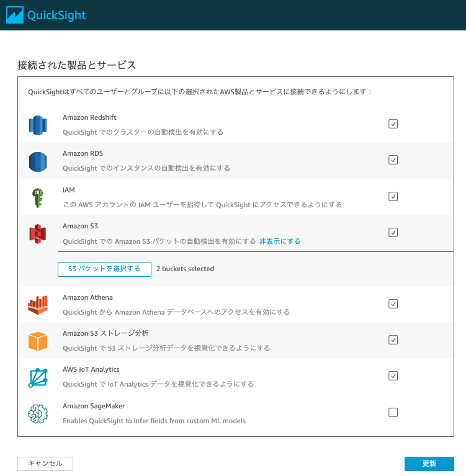Untick the IAM access checkbox
The width and height of the screenshot is (466, 476).
[393, 196]
